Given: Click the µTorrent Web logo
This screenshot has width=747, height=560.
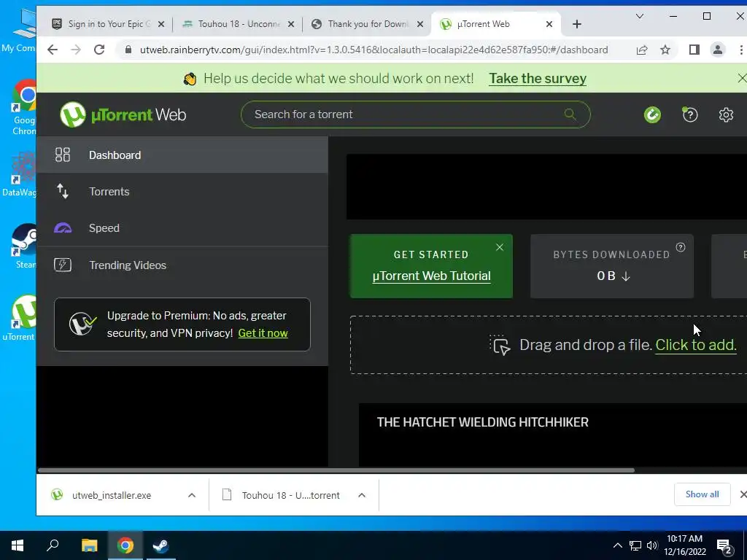Looking at the screenshot, I should [x=123, y=114].
